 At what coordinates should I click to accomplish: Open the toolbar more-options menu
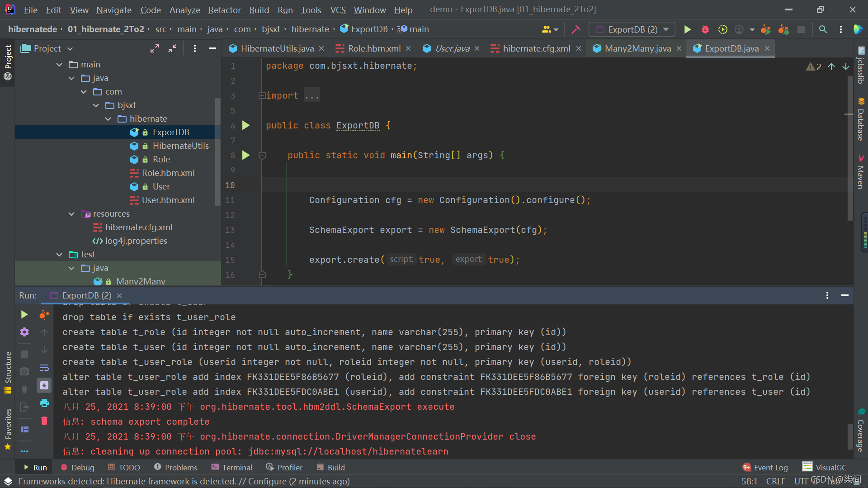tap(840, 29)
